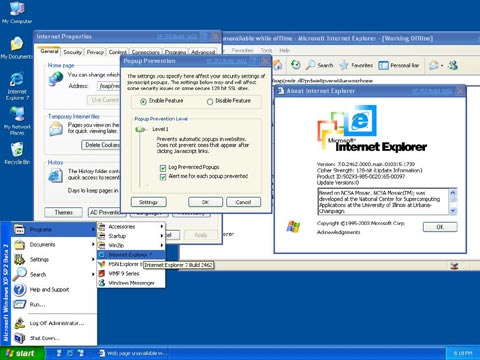Open Favorites from the IE toolbar
480x360 pixels.
coord(356,65)
